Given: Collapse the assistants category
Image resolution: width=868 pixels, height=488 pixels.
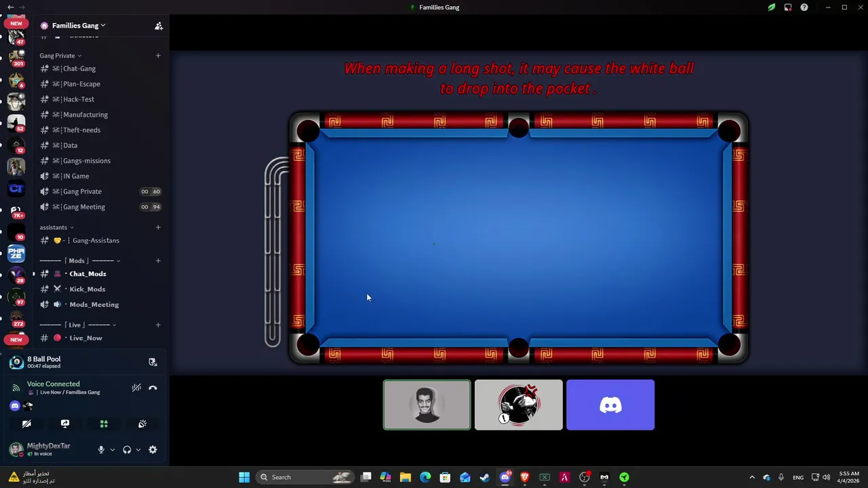Looking at the screenshot, I should pos(57,227).
